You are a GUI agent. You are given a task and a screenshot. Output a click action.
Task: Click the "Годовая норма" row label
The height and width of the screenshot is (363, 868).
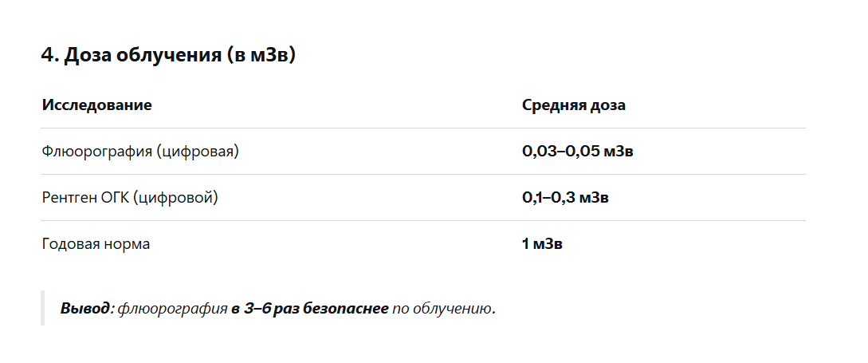(96, 243)
